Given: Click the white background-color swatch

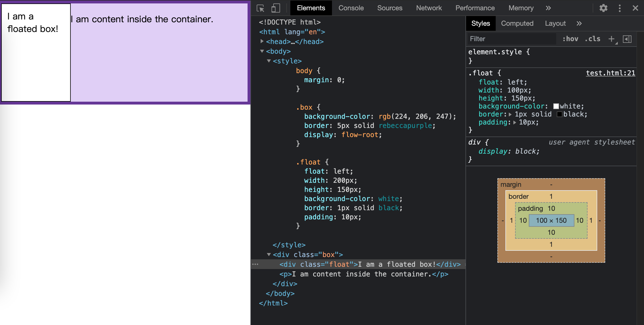Looking at the screenshot, I should click(x=556, y=106).
